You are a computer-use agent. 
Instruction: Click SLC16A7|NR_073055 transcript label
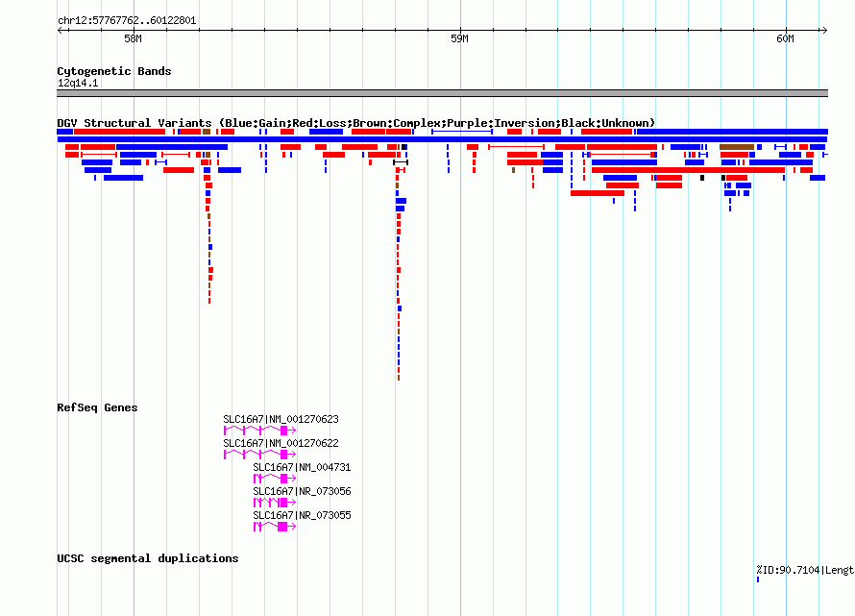coord(302,515)
